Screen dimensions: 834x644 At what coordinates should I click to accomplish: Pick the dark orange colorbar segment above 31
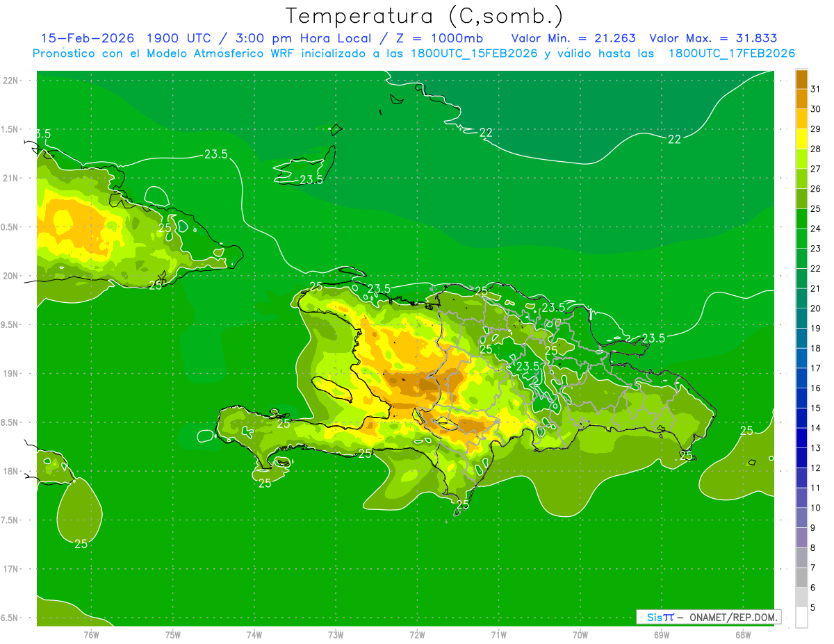click(x=801, y=80)
